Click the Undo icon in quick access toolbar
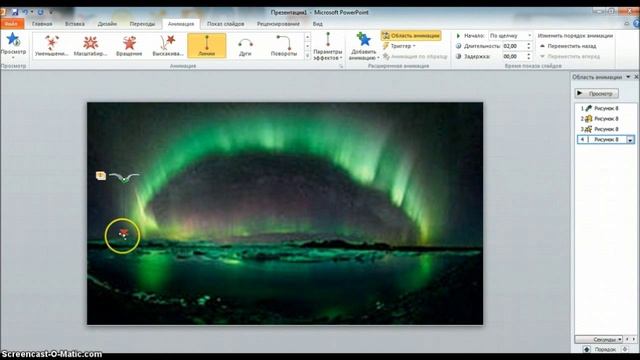Image resolution: width=640 pixels, height=360 pixels. (x=25, y=12)
